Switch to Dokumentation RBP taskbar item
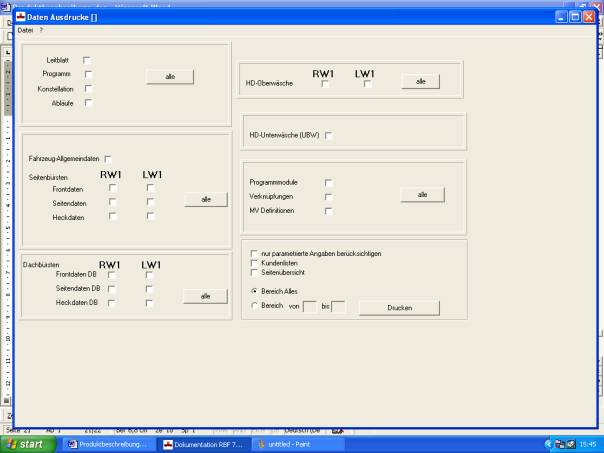The width and height of the screenshot is (604, 453). coord(203,445)
